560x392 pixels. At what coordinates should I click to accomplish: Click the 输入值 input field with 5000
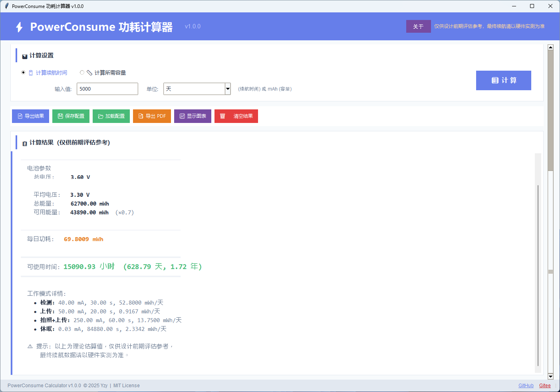(107, 89)
